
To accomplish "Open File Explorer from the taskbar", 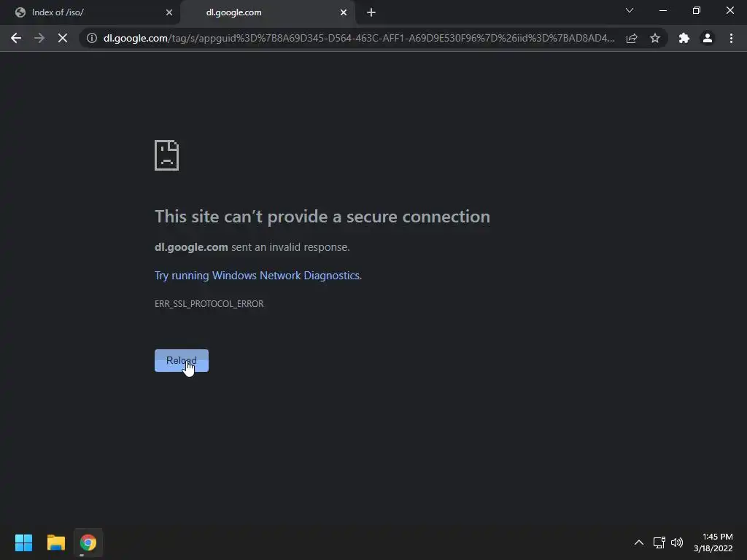I will point(55,542).
